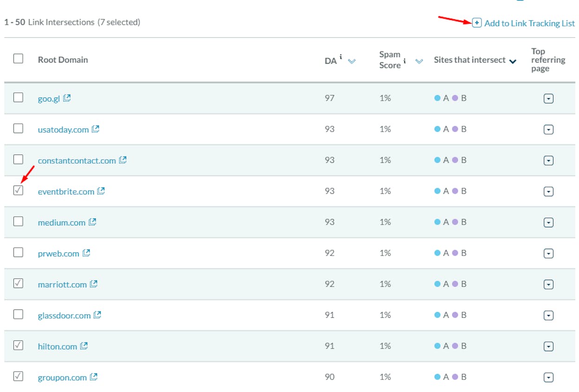Click the Spam Score column header label
This screenshot has width=579, height=392.
(x=390, y=60)
